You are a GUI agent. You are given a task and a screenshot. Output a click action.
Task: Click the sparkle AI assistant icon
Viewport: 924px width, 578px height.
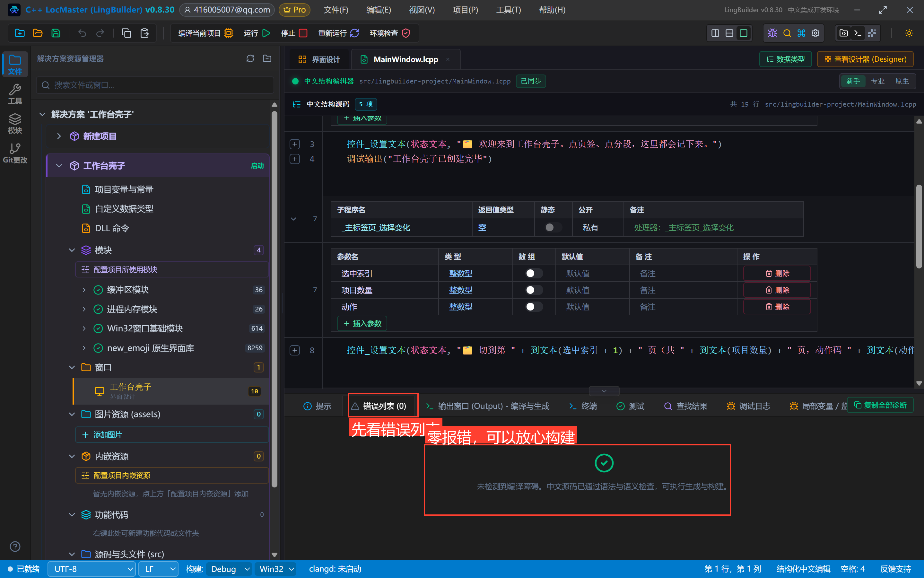pyautogui.click(x=872, y=33)
